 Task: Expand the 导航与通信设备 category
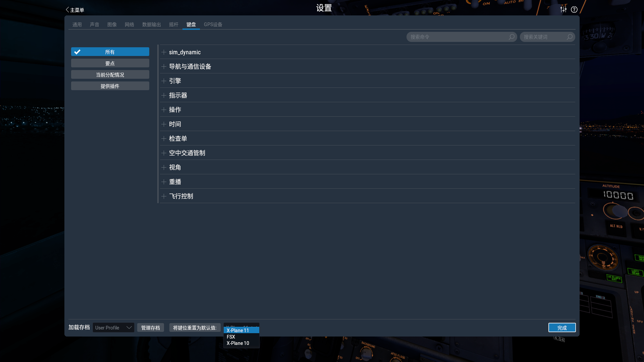tap(163, 66)
